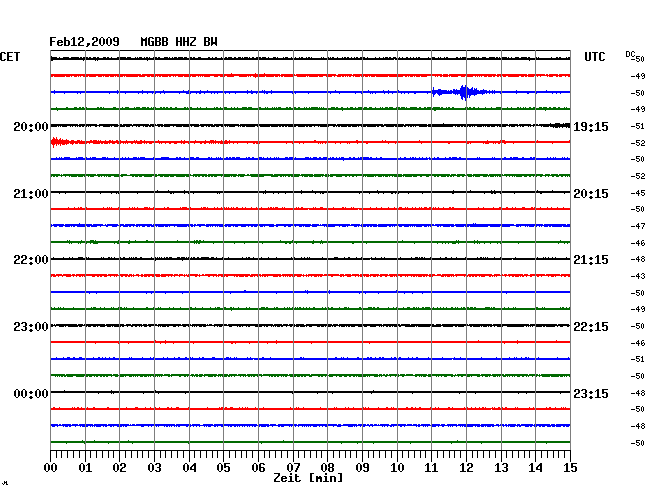Screen dimensions: 650x494
Task: Click minute 07 on the time axis
Action: [x=293, y=468]
